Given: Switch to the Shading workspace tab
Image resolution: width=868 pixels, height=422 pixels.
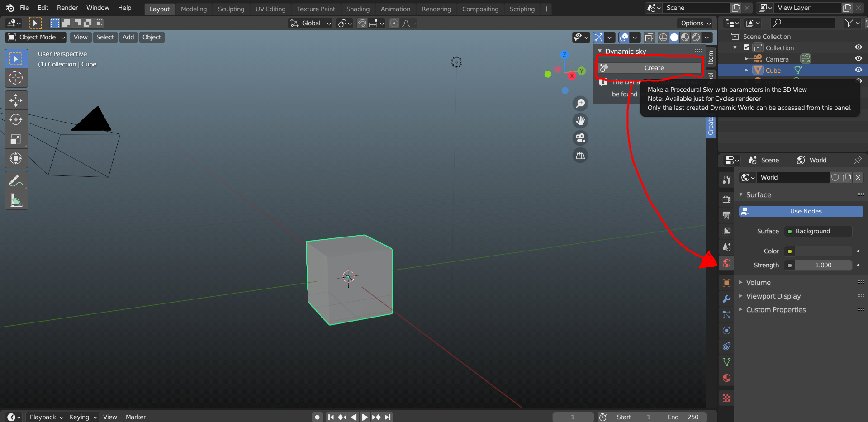Looking at the screenshot, I should tap(358, 9).
